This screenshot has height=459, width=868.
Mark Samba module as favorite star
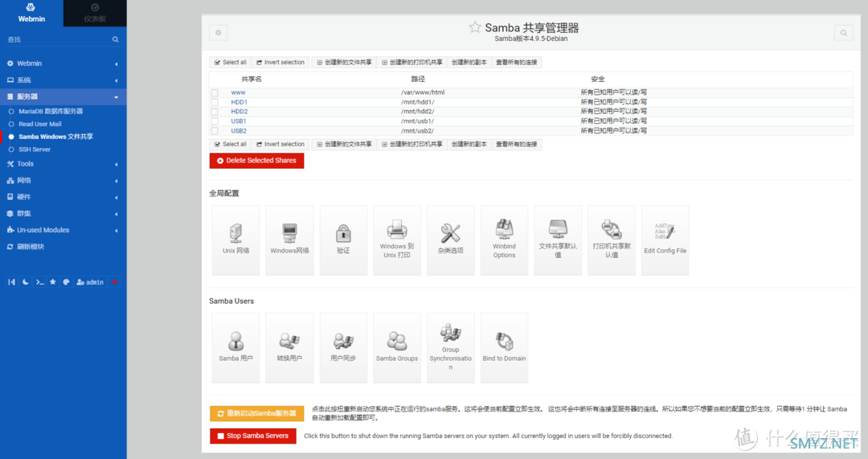pos(475,27)
